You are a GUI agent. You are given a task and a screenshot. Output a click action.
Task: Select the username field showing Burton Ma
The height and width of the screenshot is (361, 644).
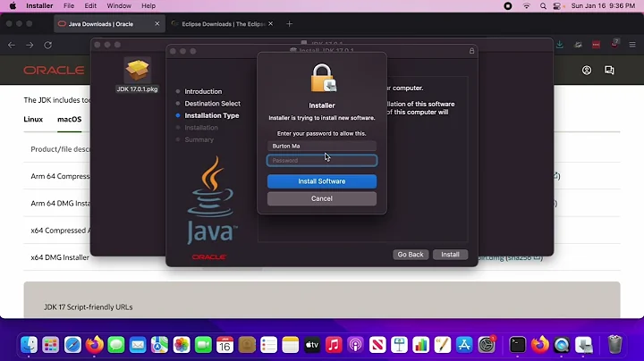322,146
